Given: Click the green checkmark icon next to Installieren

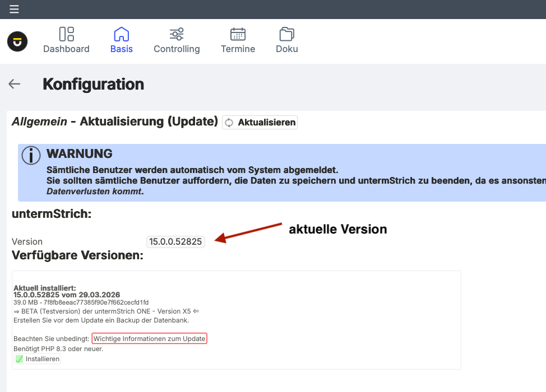Looking at the screenshot, I should coord(20,359).
